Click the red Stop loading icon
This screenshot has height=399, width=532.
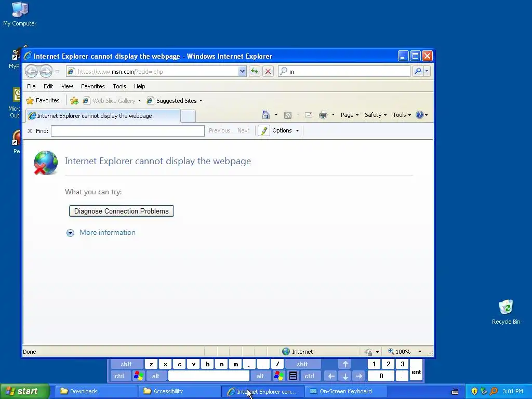(268, 71)
